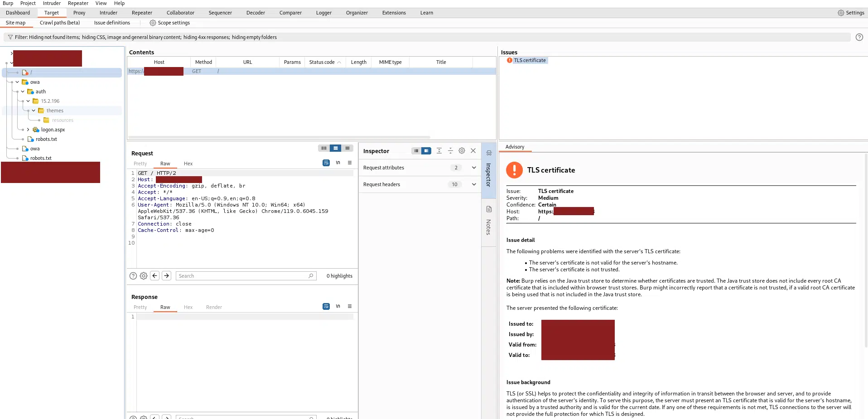Collapse the 15.2.196 folder node
The image size is (868, 419).
click(x=28, y=101)
